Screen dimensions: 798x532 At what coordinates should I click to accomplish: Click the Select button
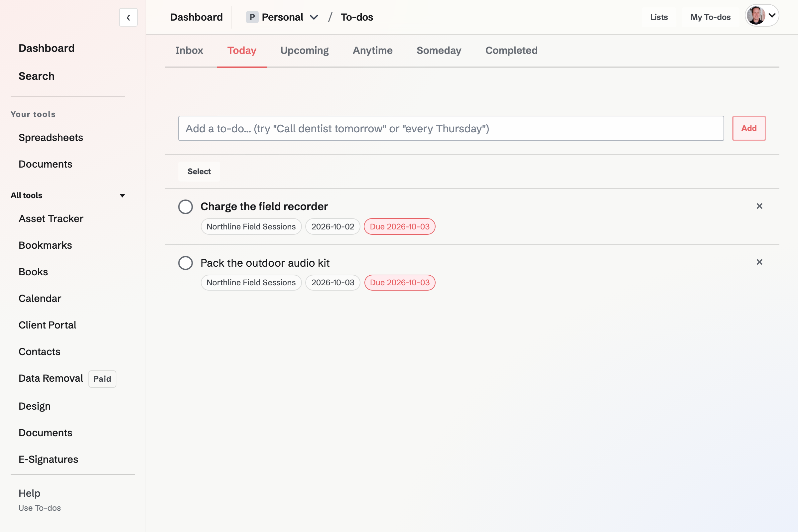[199, 171]
